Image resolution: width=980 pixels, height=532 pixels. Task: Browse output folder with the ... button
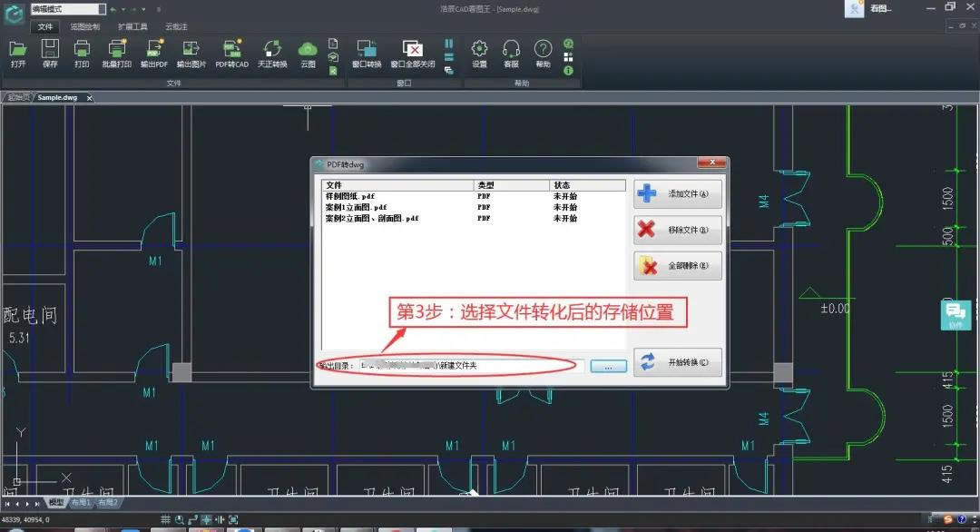pyautogui.click(x=607, y=365)
